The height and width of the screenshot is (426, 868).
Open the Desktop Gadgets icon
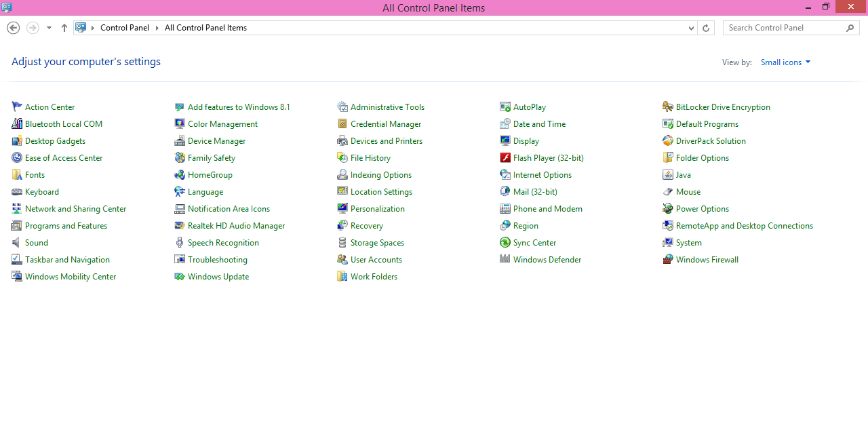pyautogui.click(x=17, y=140)
